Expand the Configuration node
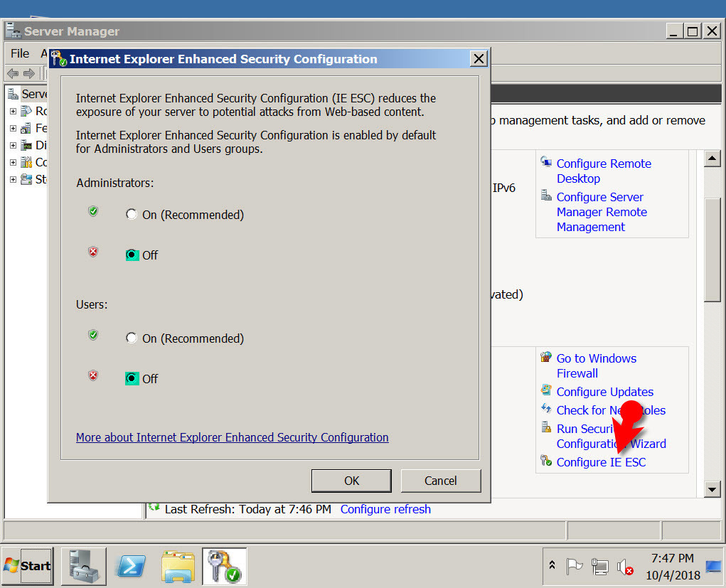This screenshot has width=726, height=588. pyautogui.click(x=13, y=163)
